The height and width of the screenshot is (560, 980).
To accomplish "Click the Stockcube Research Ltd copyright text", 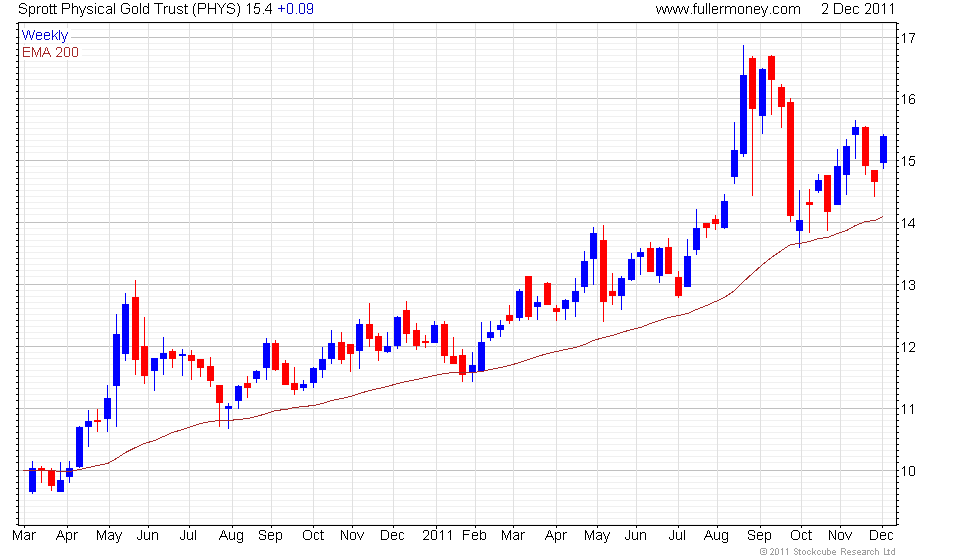I will 828,552.
